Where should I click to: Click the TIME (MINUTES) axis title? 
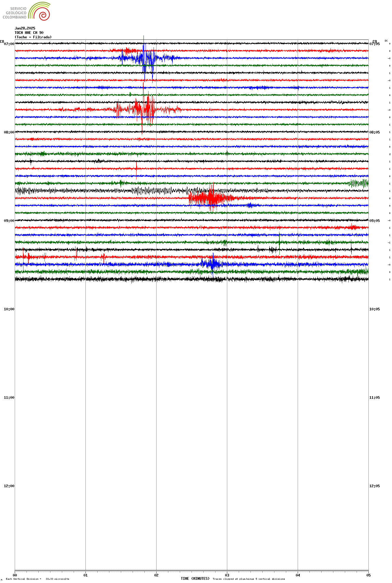tap(195, 579)
